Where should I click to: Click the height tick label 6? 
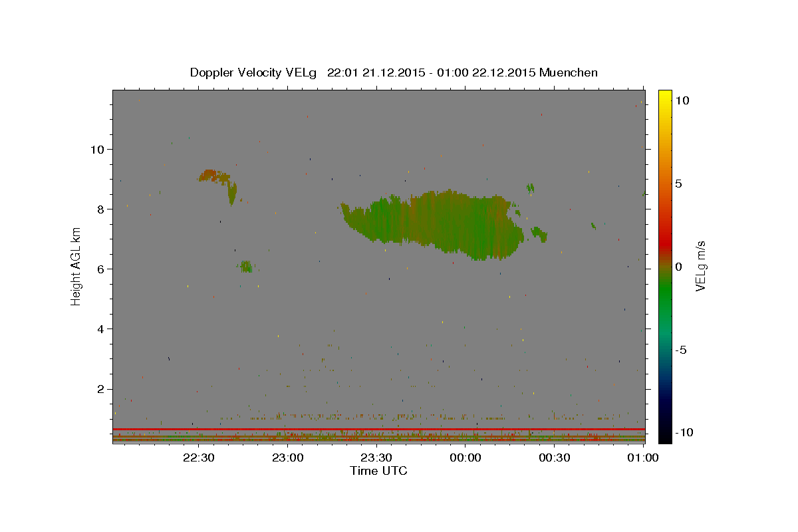101,269
